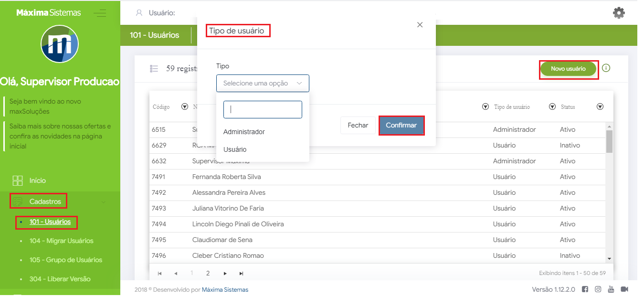The height and width of the screenshot is (296, 644).
Task: Collapse the Cadastros menu chevron
Action: [x=104, y=202]
